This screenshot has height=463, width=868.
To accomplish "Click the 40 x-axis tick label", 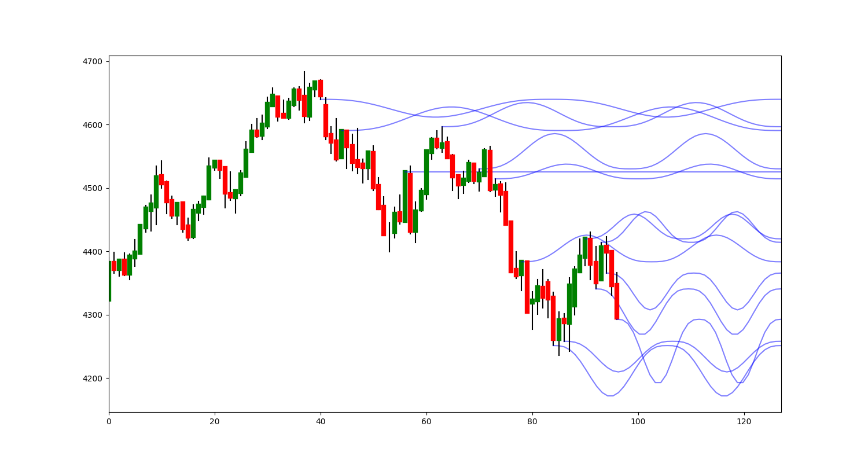I will click(321, 422).
